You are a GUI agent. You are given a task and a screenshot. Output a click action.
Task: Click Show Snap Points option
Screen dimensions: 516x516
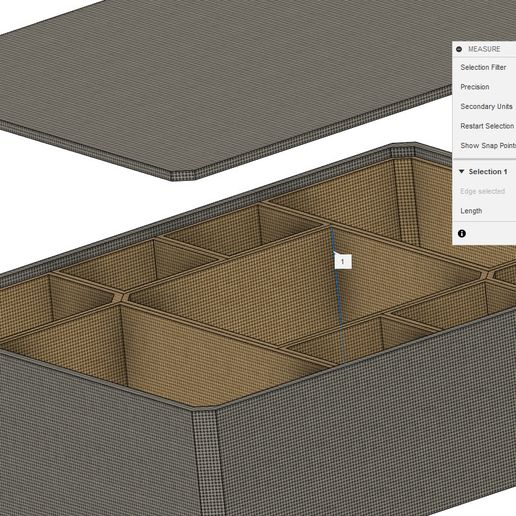[488, 146]
